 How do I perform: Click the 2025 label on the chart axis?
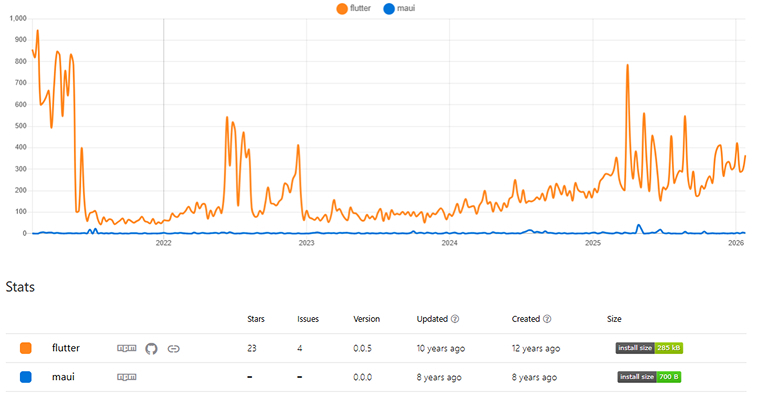(x=592, y=243)
